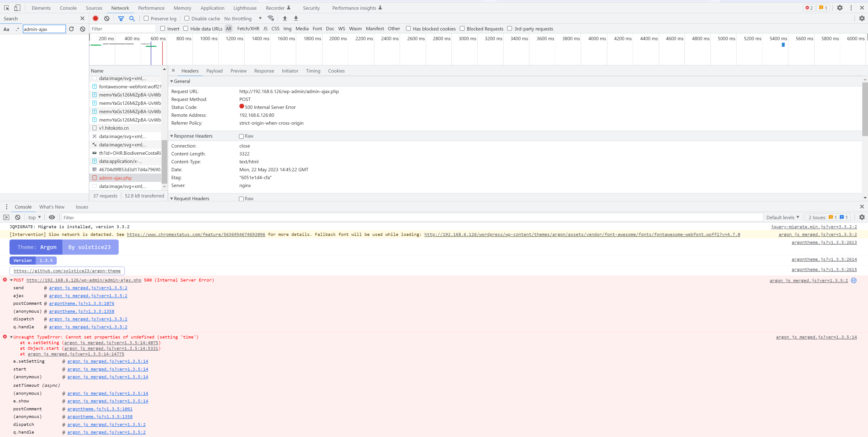Import a HAR file
The height and width of the screenshot is (437, 868).
pos(285,18)
